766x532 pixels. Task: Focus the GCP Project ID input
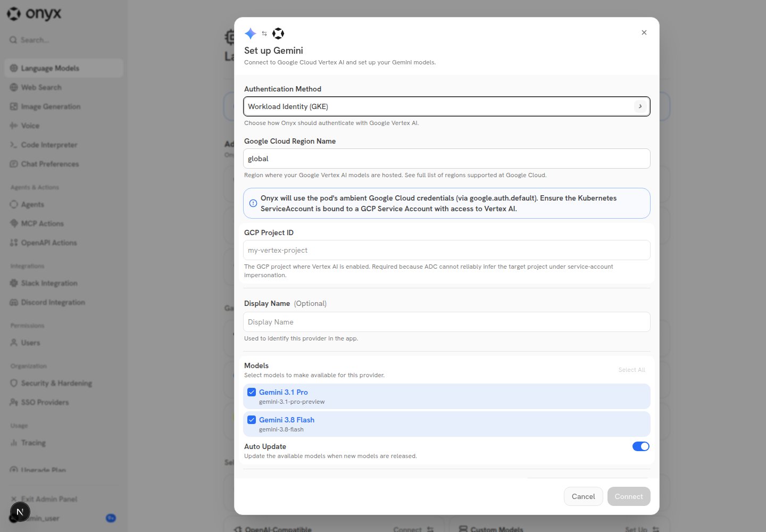(447, 250)
